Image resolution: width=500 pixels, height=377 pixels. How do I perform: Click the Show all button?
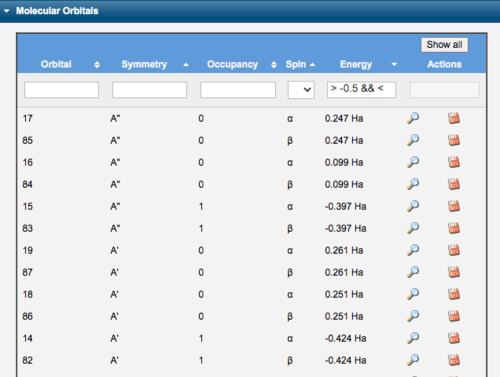[x=444, y=45]
